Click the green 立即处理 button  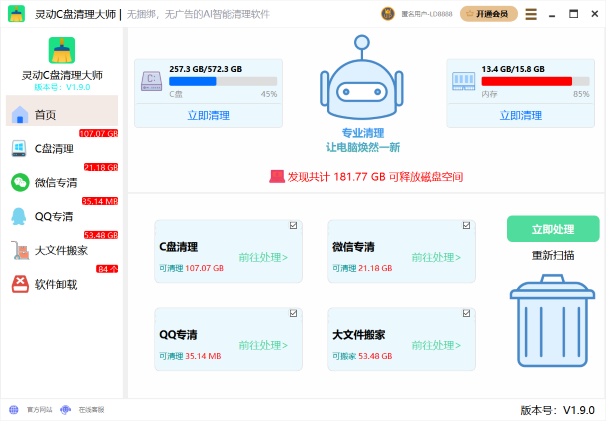tap(553, 229)
